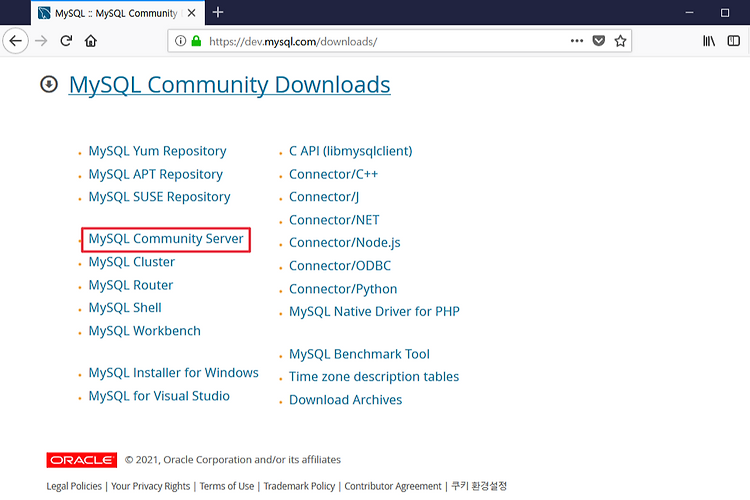Open Your Privacy Rights footer link
This screenshot has height=500, width=750.
click(x=151, y=486)
